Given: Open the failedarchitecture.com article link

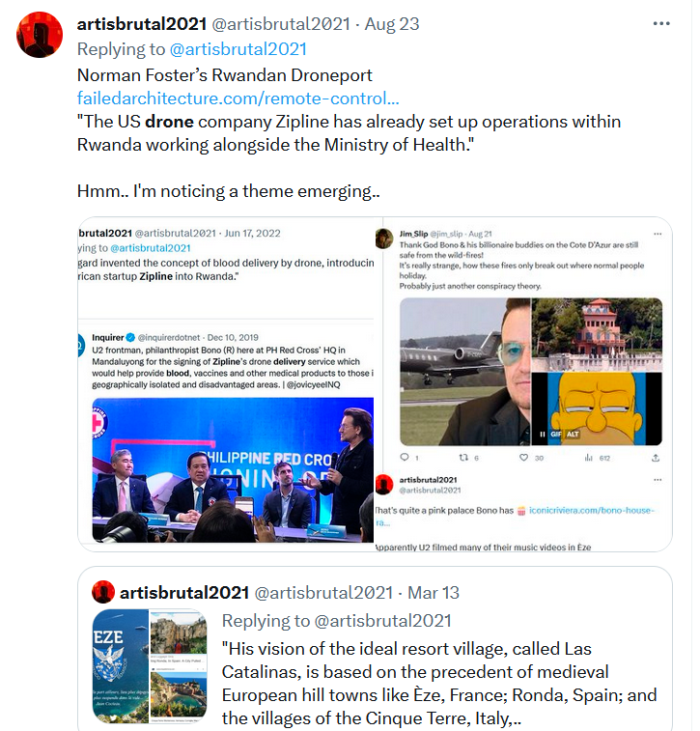Looking at the screenshot, I should pos(238,98).
